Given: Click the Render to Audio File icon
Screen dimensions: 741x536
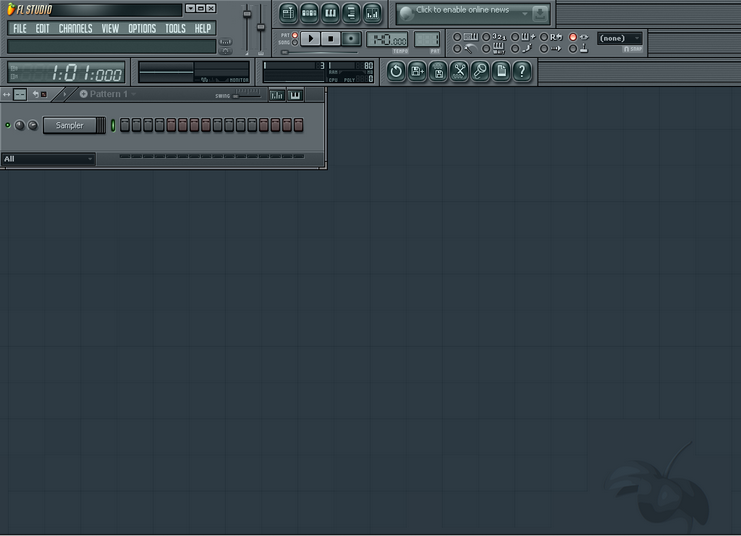Looking at the screenshot, I should coord(439,71).
